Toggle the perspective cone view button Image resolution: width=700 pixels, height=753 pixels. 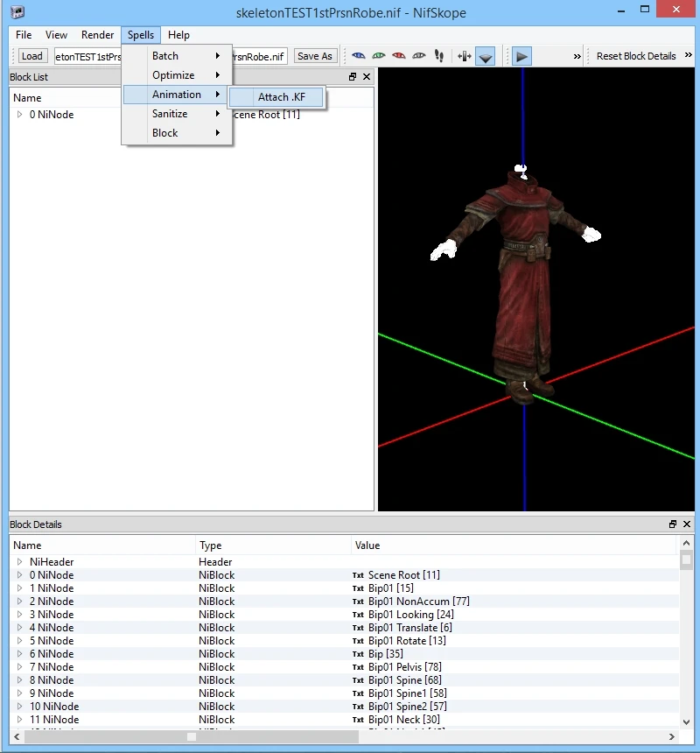tap(485, 56)
